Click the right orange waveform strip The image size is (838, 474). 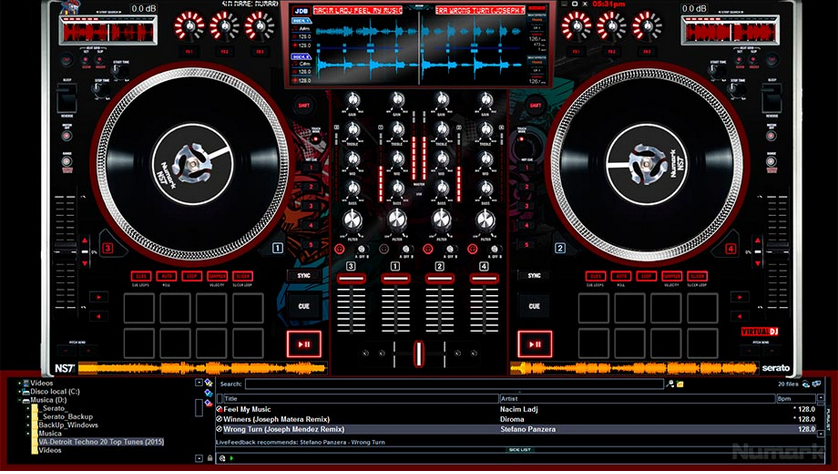[x=634, y=368]
